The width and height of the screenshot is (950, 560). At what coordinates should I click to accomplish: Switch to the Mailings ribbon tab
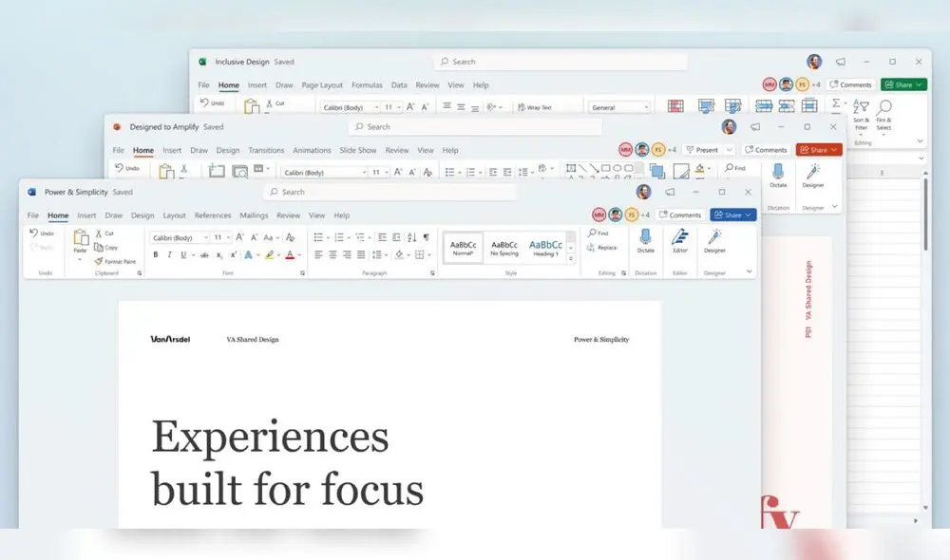pos(253,215)
